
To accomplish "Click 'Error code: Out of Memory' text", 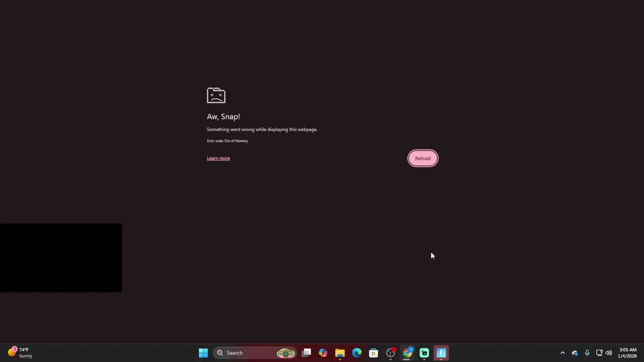I will click(x=227, y=141).
